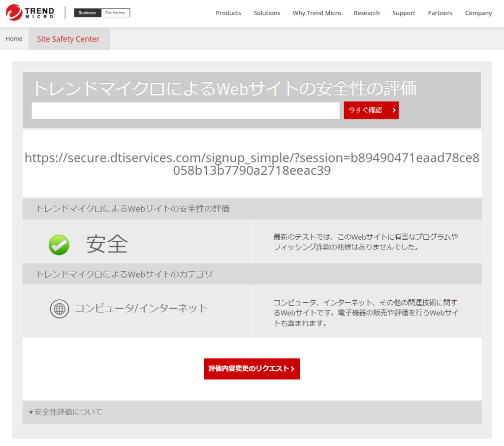
Task: Switch to the For Home option
Action: [115, 13]
